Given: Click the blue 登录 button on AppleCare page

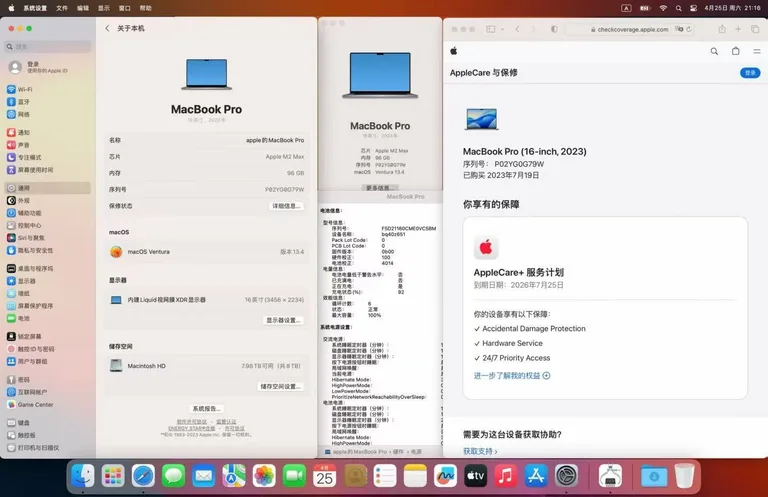Looking at the screenshot, I should tap(749, 73).
